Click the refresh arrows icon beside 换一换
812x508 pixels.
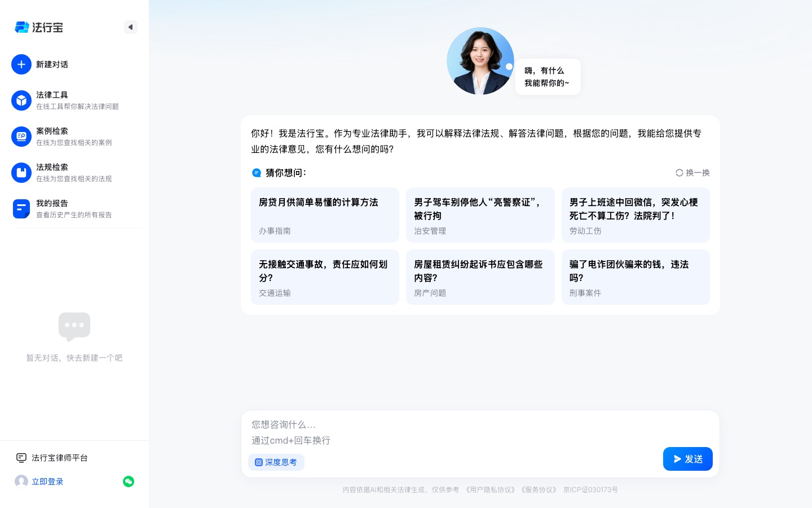679,173
